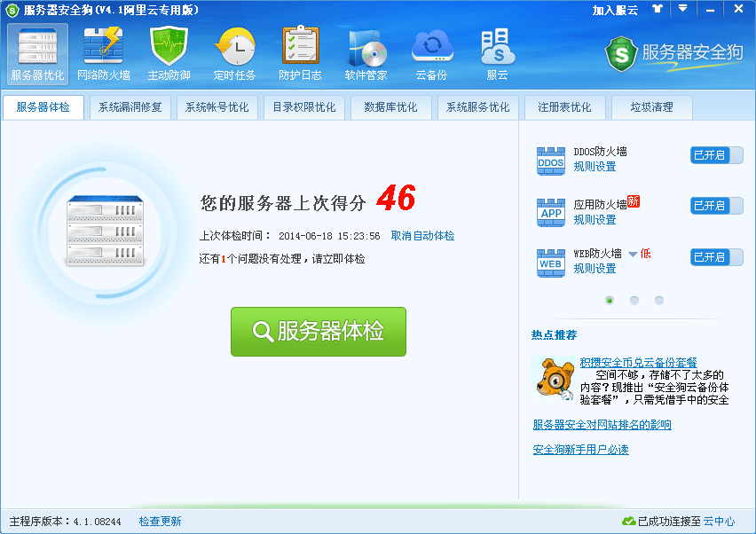Select the second pagination dot
The height and width of the screenshot is (534, 756).
[x=634, y=300]
